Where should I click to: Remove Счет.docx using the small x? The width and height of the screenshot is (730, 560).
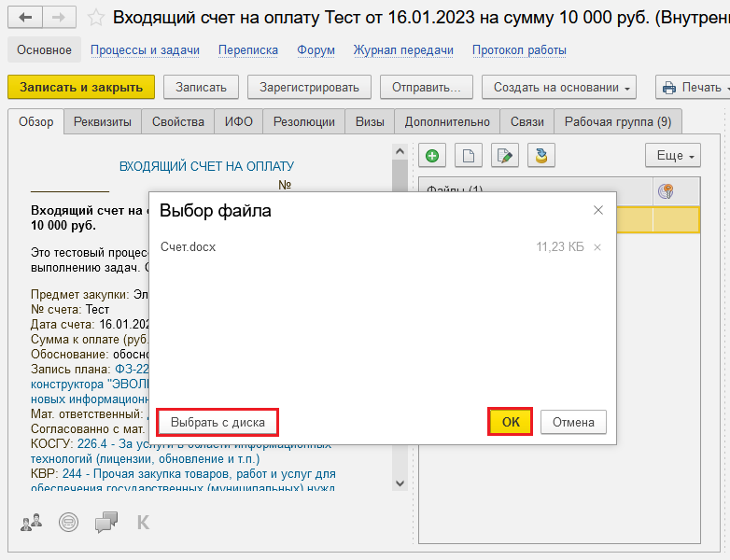(x=597, y=247)
